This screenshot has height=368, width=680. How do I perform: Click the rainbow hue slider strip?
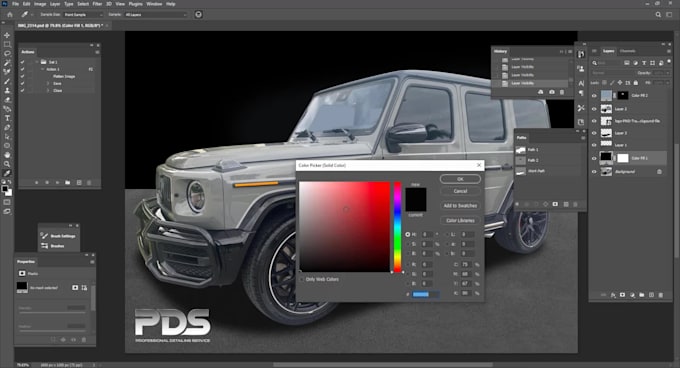[397, 227]
